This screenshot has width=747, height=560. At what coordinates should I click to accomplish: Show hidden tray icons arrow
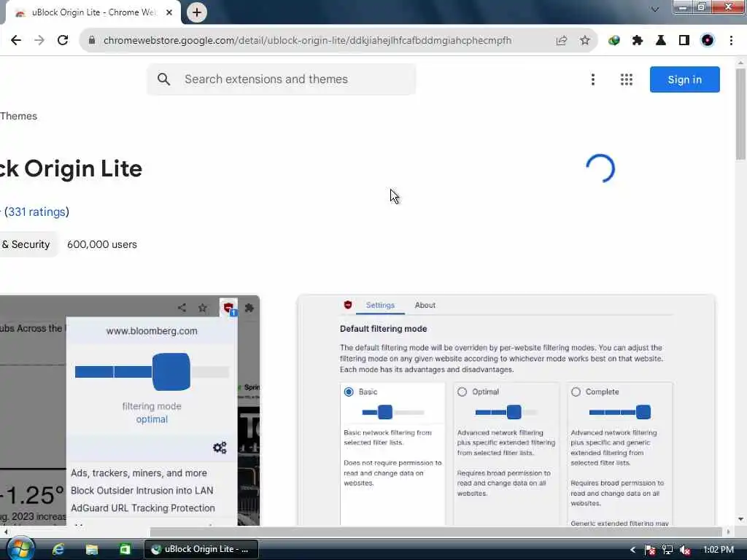[632, 550]
